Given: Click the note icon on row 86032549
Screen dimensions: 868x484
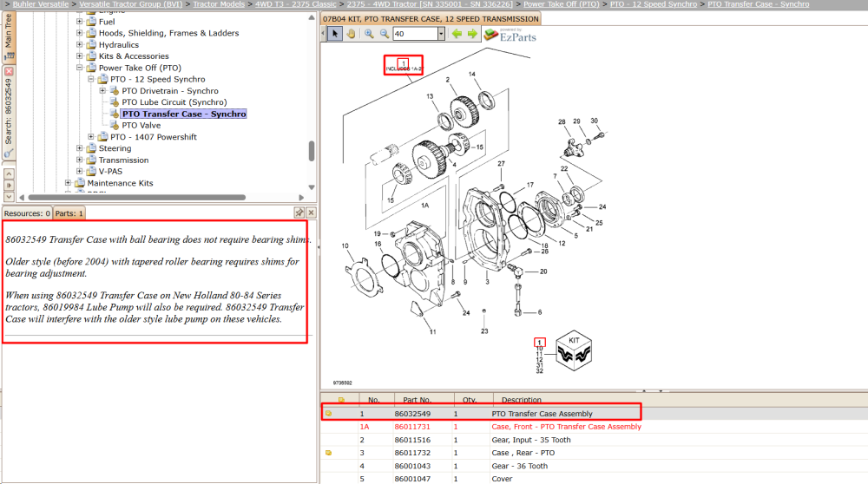Looking at the screenshot, I should point(328,413).
